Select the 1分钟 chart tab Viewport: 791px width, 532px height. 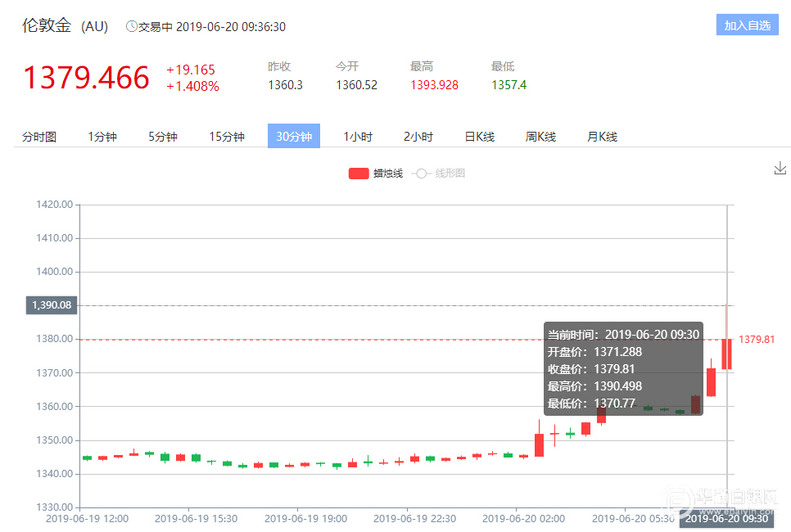(x=102, y=137)
